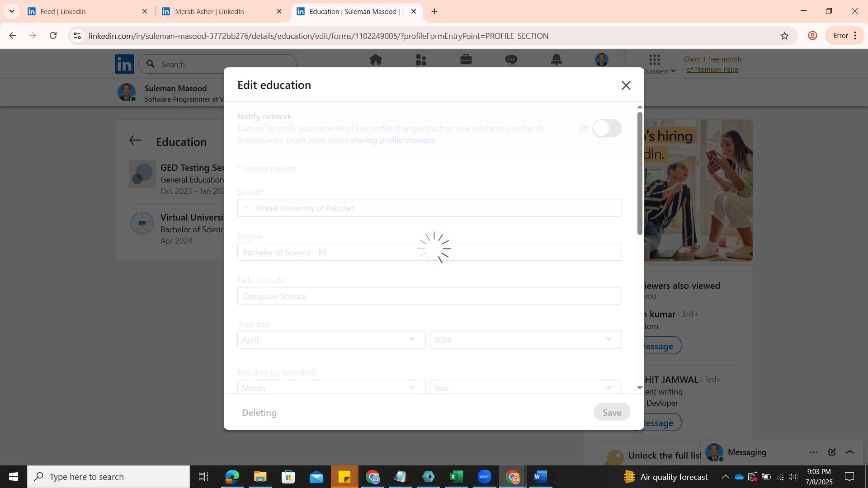Screen dimensions: 868x488
Task: Open Word from the taskbar
Action: [541, 477]
